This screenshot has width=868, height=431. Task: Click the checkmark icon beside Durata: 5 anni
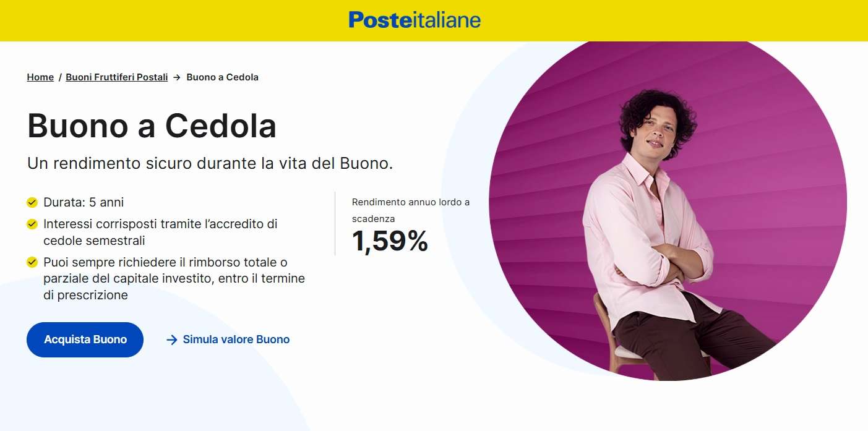(x=32, y=202)
